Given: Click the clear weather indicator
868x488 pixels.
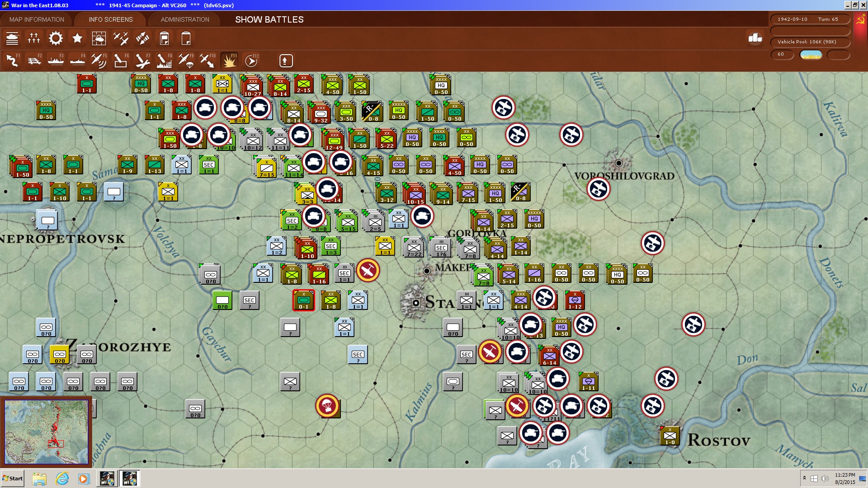Looking at the screenshot, I should pos(811,55).
